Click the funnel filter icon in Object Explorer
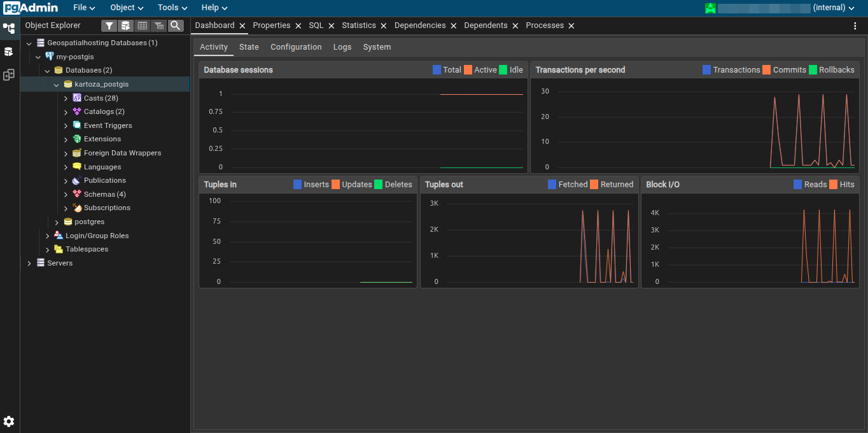868x433 pixels. point(109,25)
